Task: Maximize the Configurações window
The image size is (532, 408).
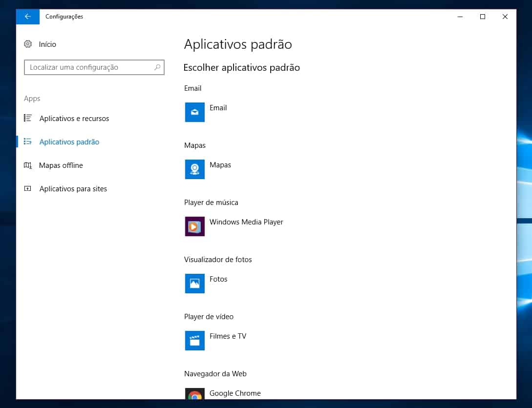Action: 483,17
